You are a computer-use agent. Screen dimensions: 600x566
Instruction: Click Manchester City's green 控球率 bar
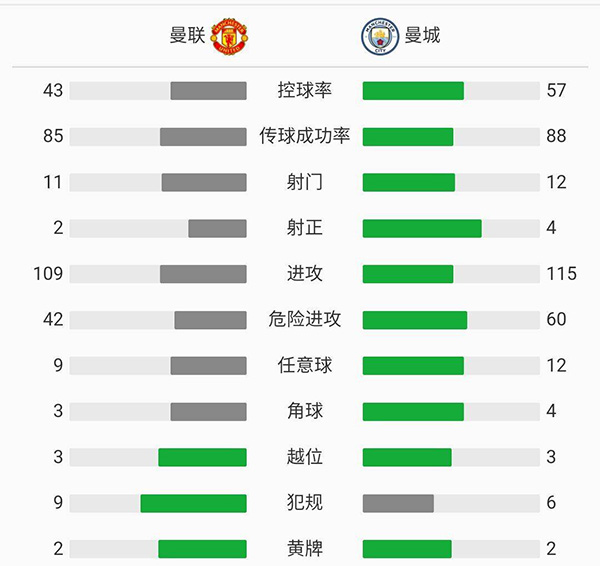(413, 91)
